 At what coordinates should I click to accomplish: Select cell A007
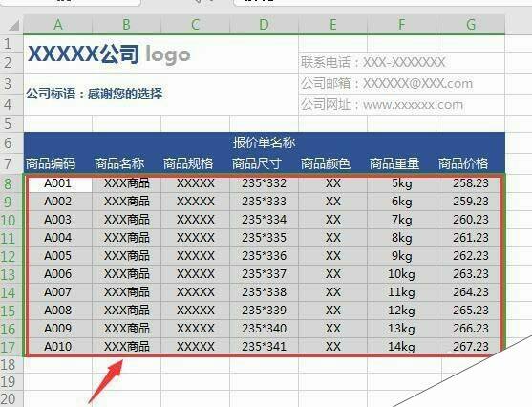tap(58, 292)
